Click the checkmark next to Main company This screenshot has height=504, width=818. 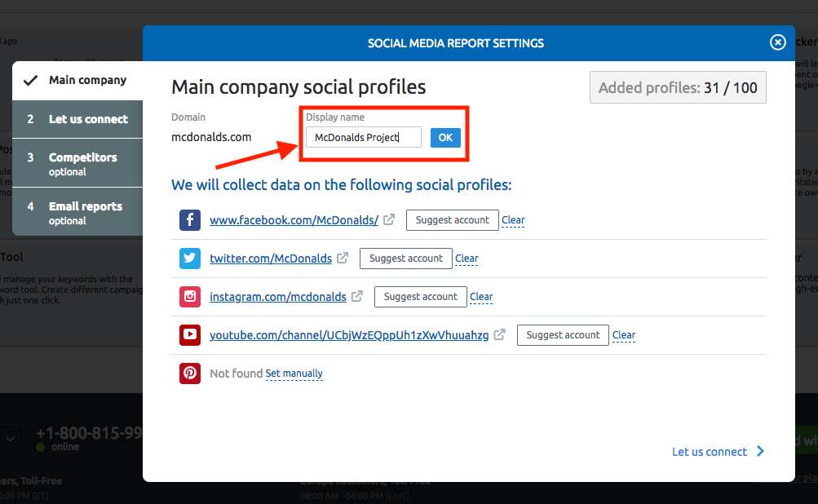pos(31,81)
